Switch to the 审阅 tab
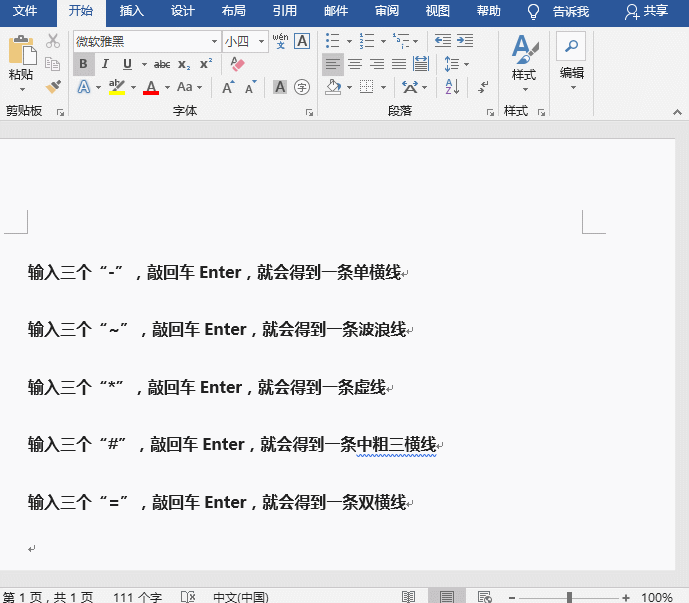689x603 pixels. pos(387,11)
